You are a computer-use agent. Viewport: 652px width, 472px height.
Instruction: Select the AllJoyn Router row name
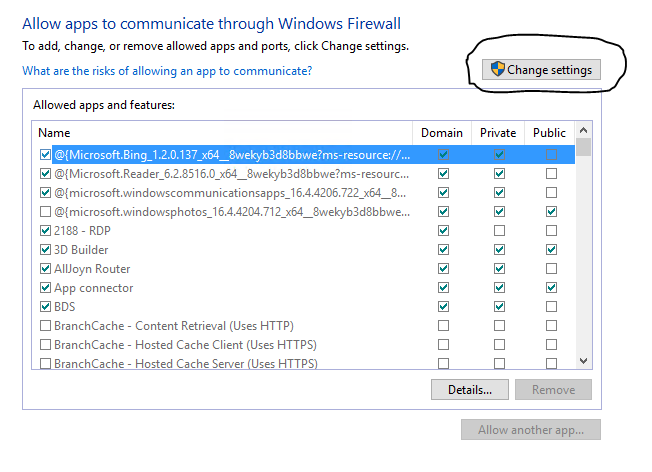[92, 269]
